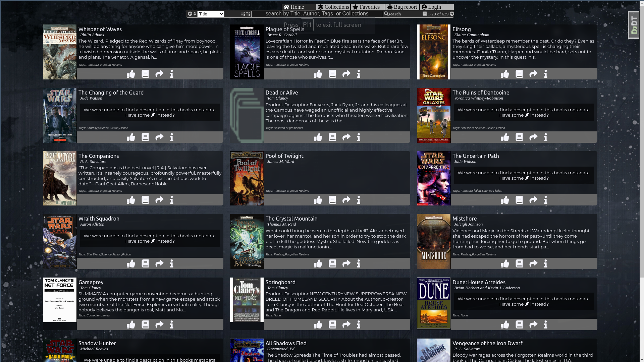Show info for Dead or Alive
The image size is (644, 362).
coord(359,137)
